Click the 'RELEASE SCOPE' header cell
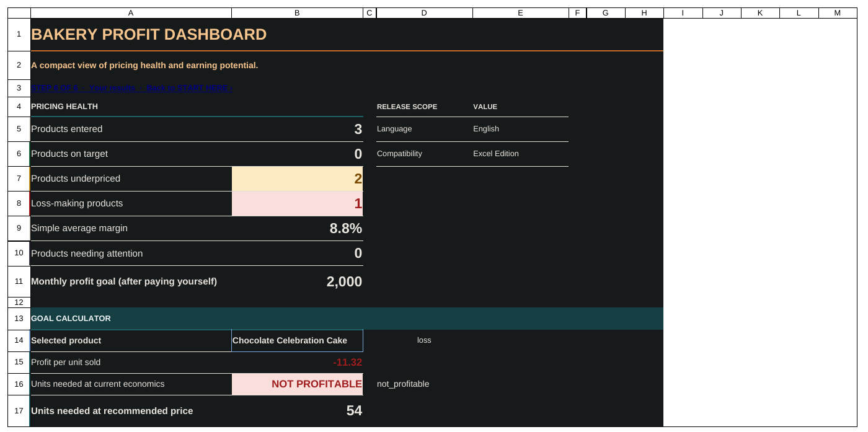The height and width of the screenshot is (432, 868). (424, 107)
